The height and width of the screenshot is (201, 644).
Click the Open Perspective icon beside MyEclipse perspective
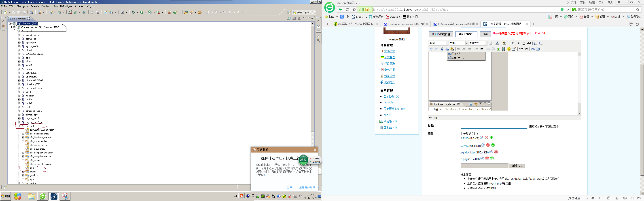click(289, 13)
